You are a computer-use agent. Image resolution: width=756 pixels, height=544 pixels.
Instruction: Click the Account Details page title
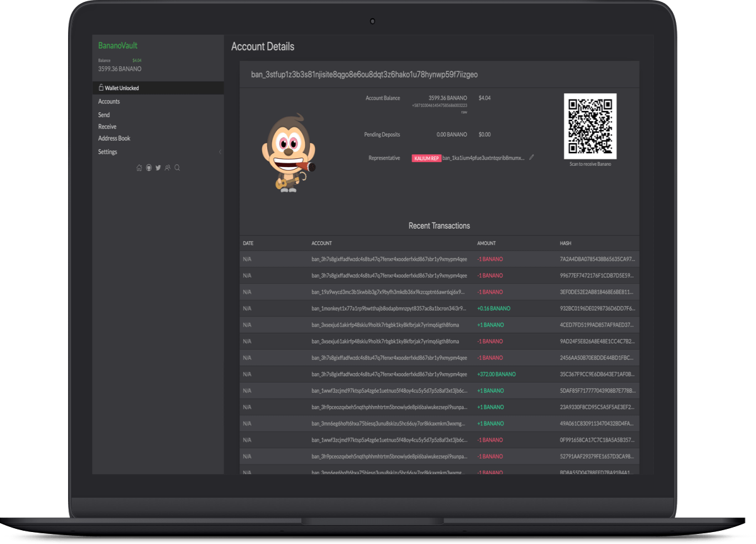(x=263, y=47)
